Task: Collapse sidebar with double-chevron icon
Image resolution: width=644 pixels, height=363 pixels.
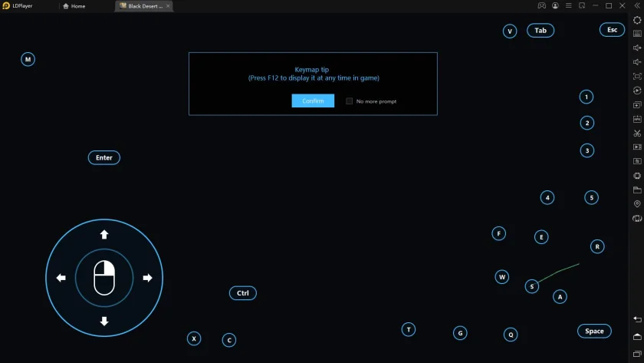Action: (637, 5)
